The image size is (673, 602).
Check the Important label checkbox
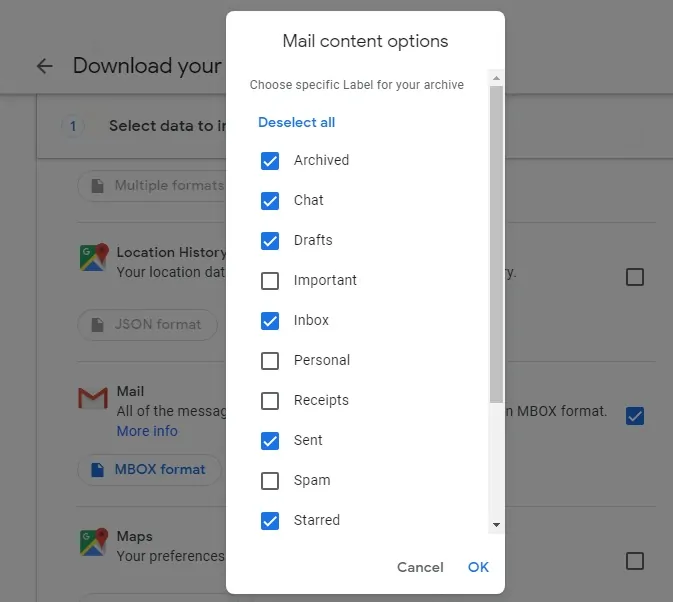(x=270, y=281)
